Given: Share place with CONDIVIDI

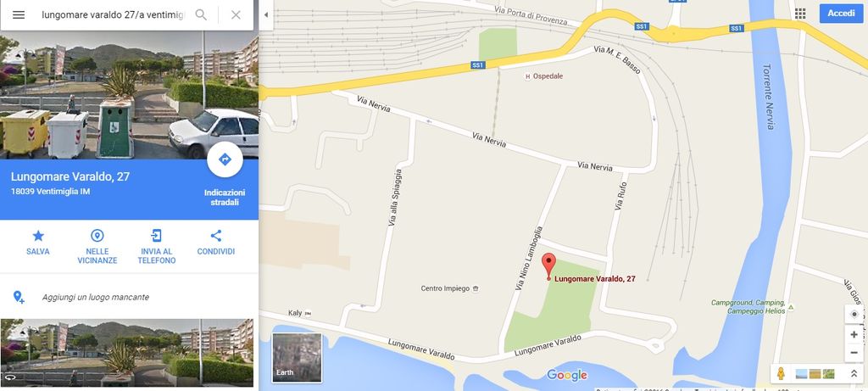Looking at the screenshot, I should pyautogui.click(x=216, y=243).
